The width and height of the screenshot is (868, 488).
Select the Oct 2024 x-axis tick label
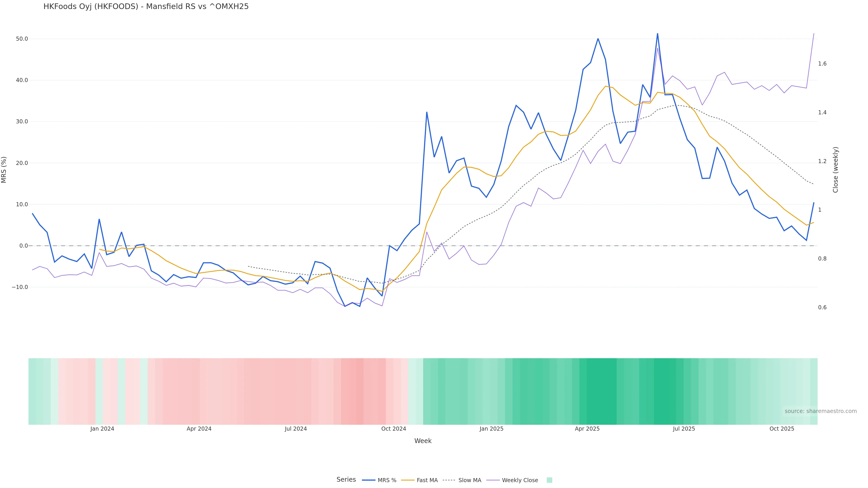pyautogui.click(x=394, y=429)
